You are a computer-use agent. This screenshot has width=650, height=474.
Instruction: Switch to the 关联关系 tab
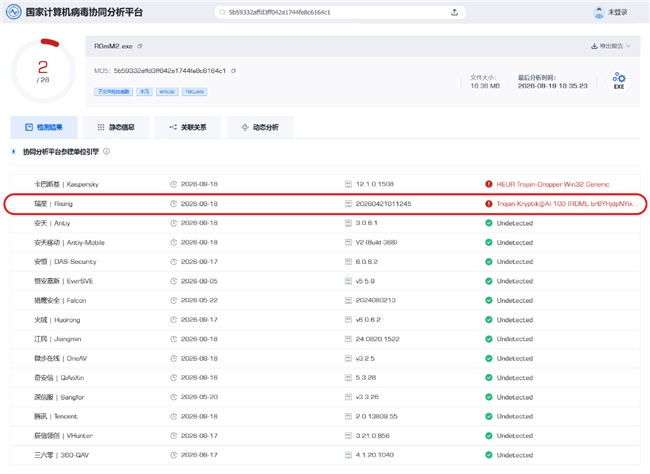(188, 127)
